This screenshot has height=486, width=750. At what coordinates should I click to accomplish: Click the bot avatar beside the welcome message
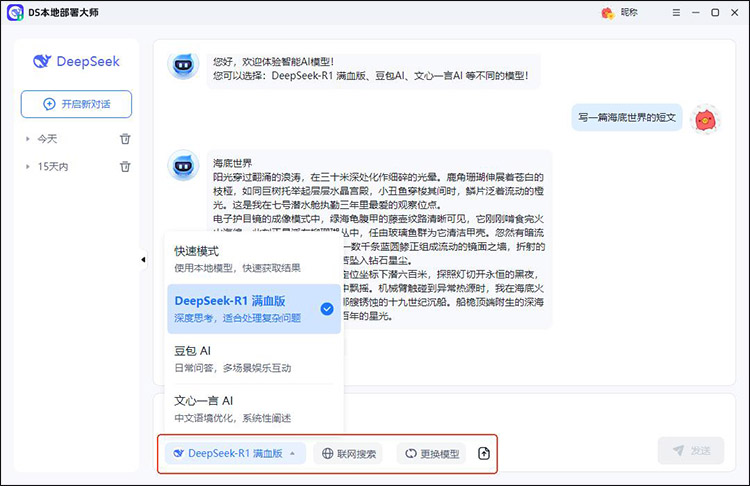(x=183, y=64)
